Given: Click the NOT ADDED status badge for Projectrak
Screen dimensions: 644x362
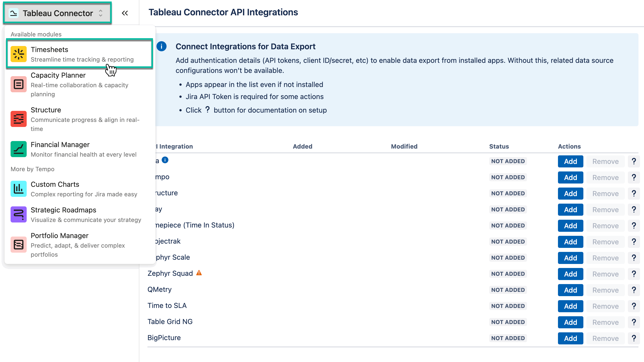Looking at the screenshot, I should click(x=508, y=242).
